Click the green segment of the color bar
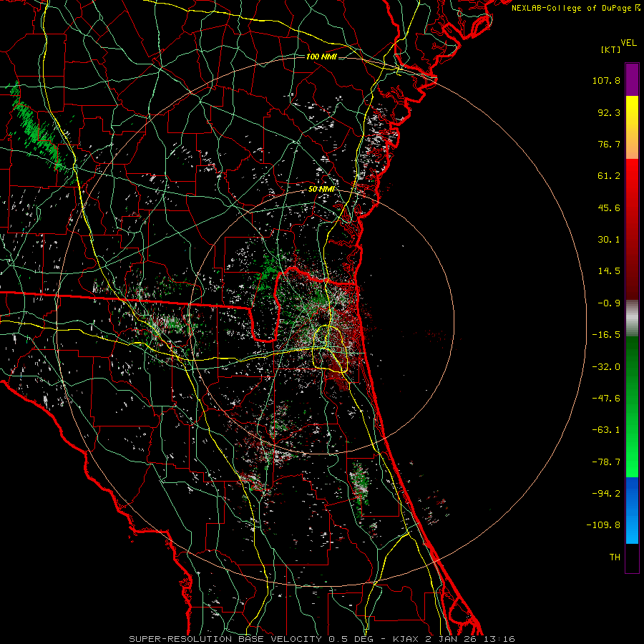 [x=632, y=406]
